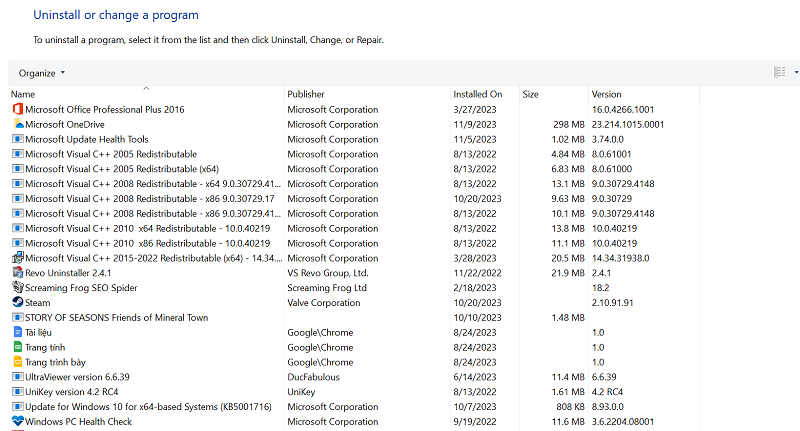Click the Screaming Frog SEO Spider icon
Image resolution: width=800 pixels, height=431 pixels.
point(17,288)
